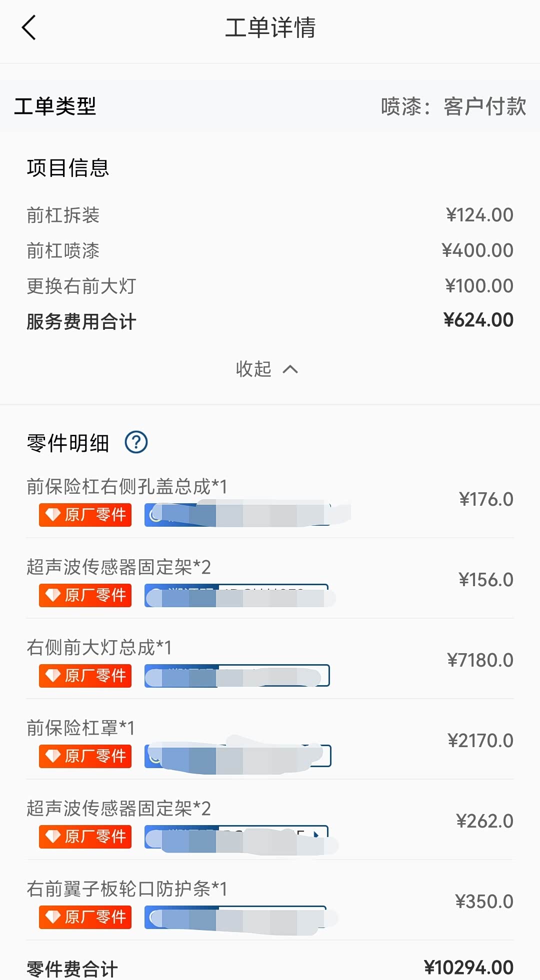
Task: Tap the 喷漆：客户付款 value
Action: (x=453, y=106)
